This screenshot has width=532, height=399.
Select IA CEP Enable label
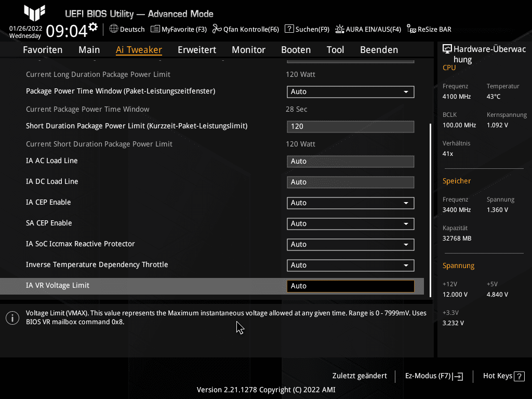click(x=48, y=203)
